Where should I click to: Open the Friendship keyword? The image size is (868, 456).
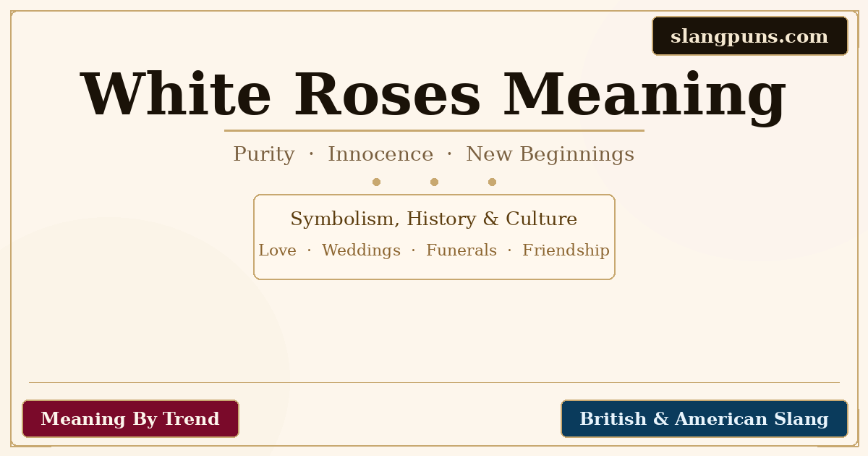[x=566, y=250]
